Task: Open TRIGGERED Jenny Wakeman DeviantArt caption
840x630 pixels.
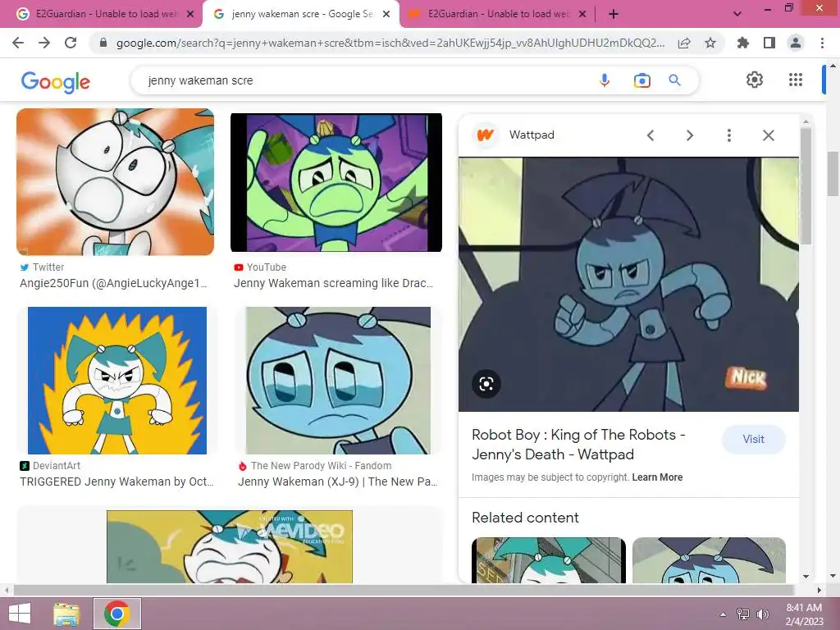Action: point(116,482)
